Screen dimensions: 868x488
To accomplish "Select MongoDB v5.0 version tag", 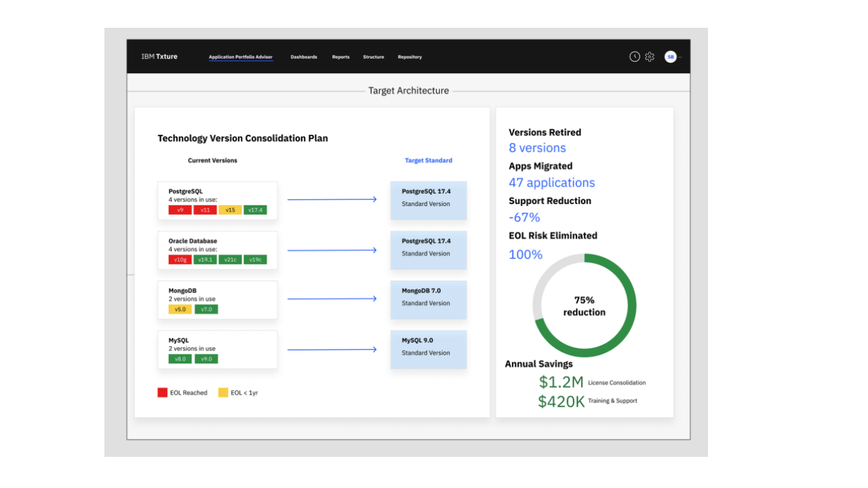I will click(180, 309).
